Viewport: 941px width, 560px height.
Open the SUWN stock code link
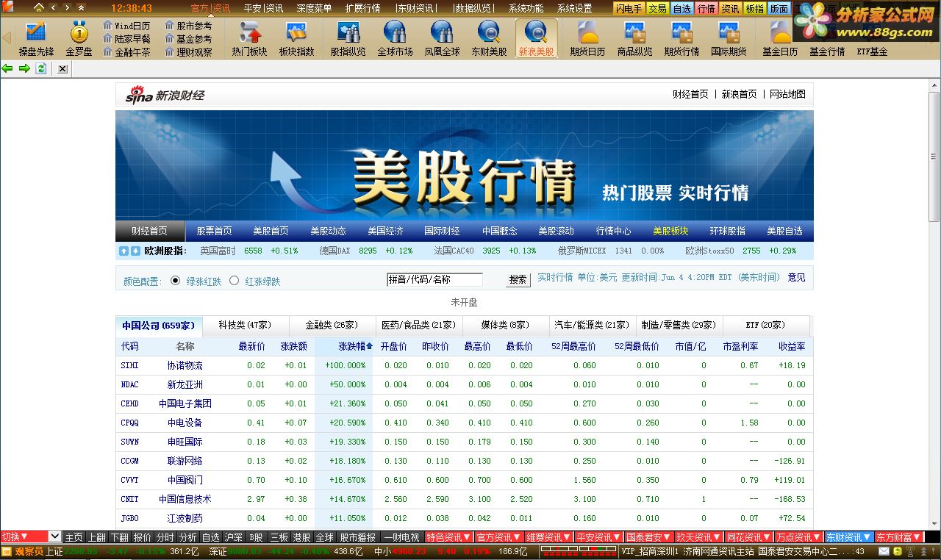pyautogui.click(x=130, y=442)
